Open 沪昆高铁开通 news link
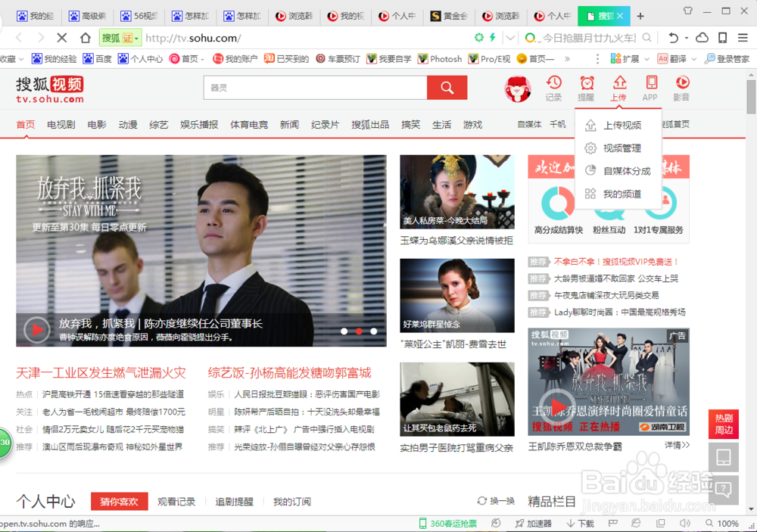 [x=113, y=394]
